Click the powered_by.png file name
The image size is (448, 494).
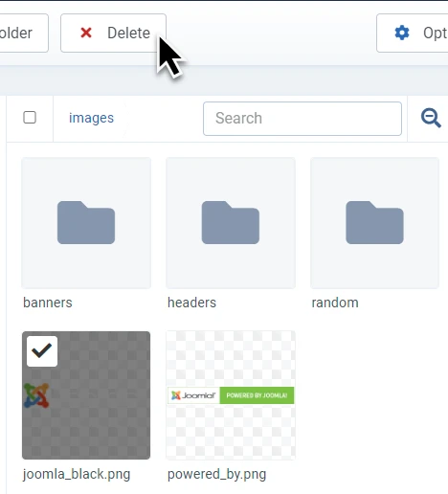(x=216, y=474)
